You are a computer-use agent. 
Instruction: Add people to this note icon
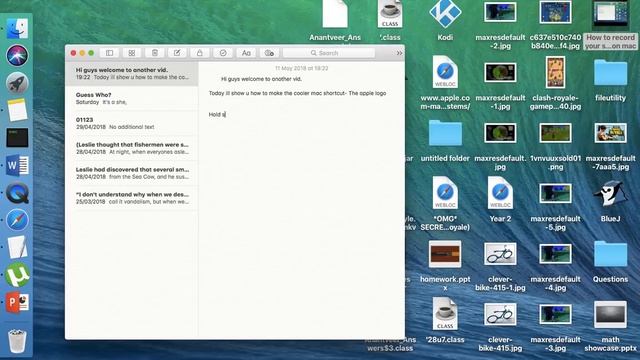pyautogui.click(x=269, y=53)
